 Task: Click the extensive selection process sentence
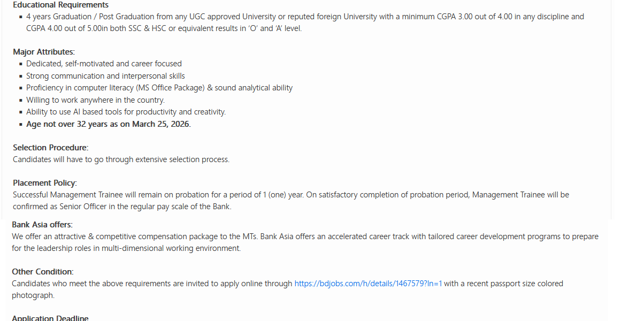(121, 159)
